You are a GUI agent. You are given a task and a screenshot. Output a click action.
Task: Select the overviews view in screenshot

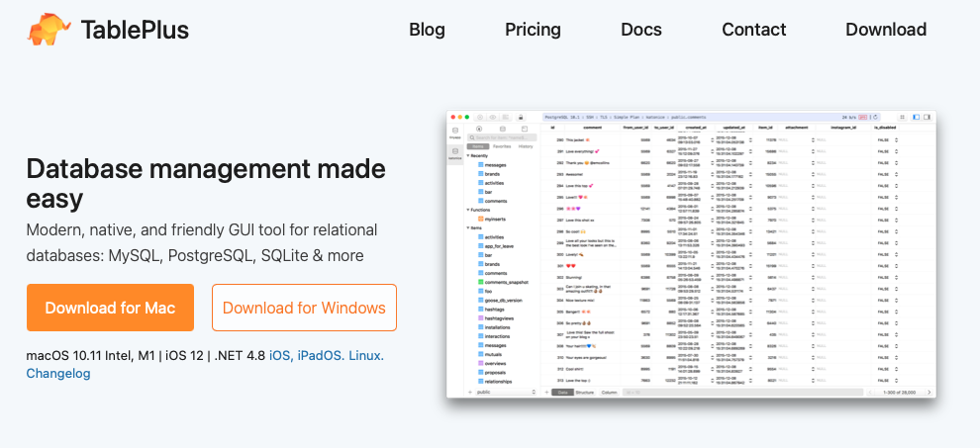pyautogui.click(x=491, y=364)
